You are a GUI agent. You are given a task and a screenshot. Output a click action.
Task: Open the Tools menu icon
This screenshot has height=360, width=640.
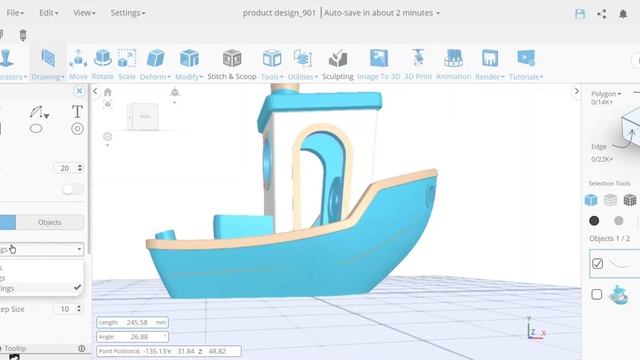pyautogui.click(x=272, y=58)
